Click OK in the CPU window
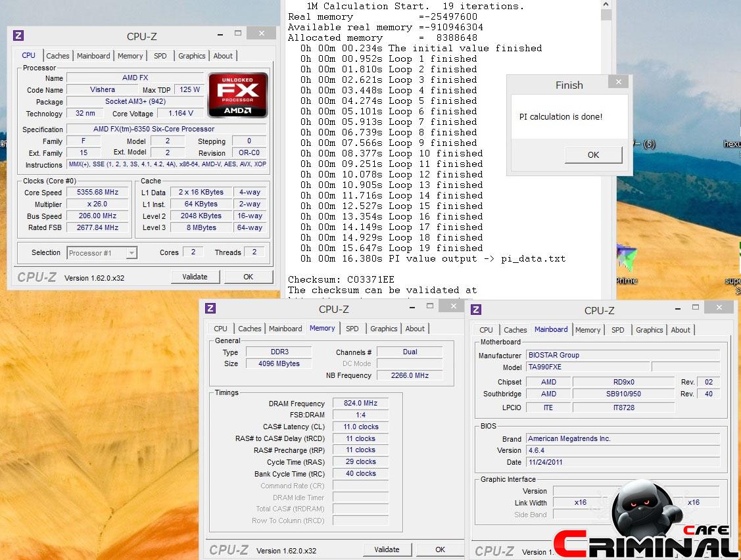Image resolution: width=741 pixels, height=560 pixels. (248, 277)
